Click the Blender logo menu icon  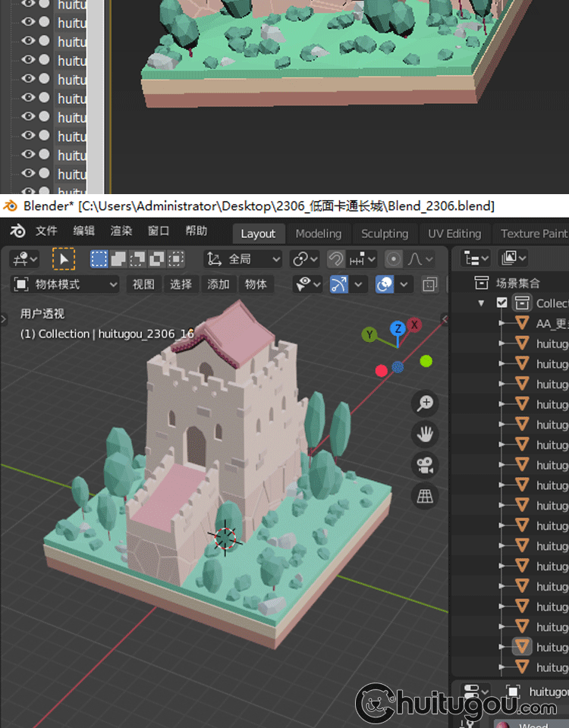17,232
